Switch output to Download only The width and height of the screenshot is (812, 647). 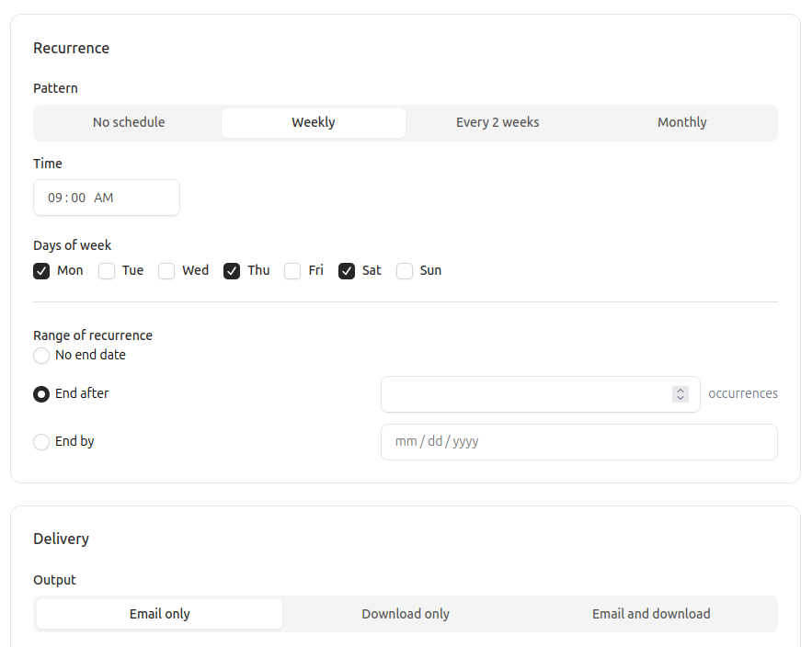[x=406, y=614]
